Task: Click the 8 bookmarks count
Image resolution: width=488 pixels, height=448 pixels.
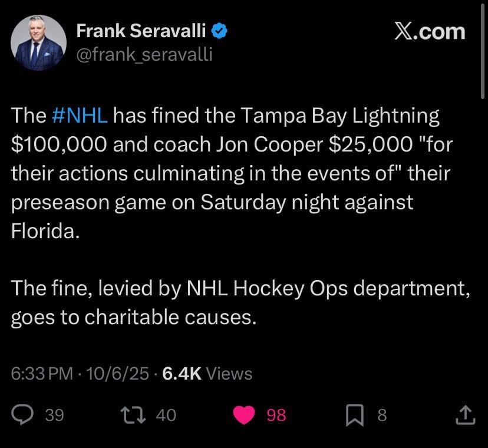Action: pos(382,416)
